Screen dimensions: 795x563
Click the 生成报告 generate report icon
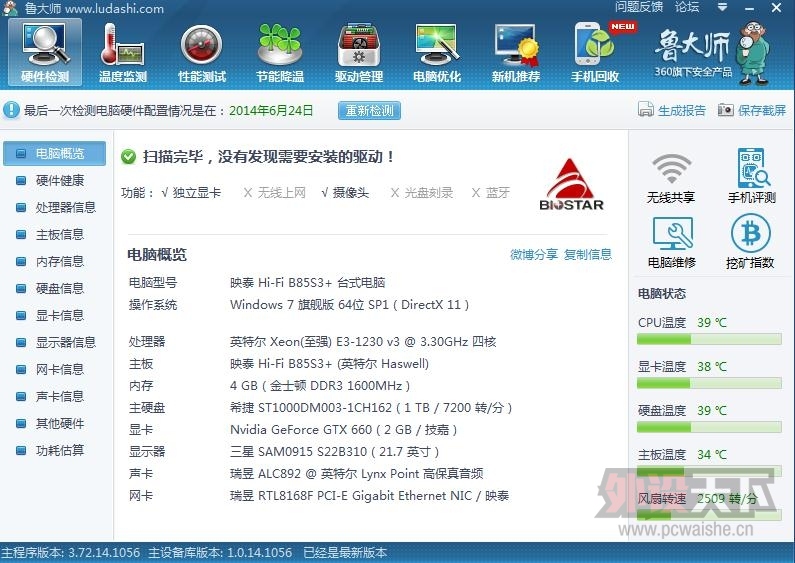645,109
